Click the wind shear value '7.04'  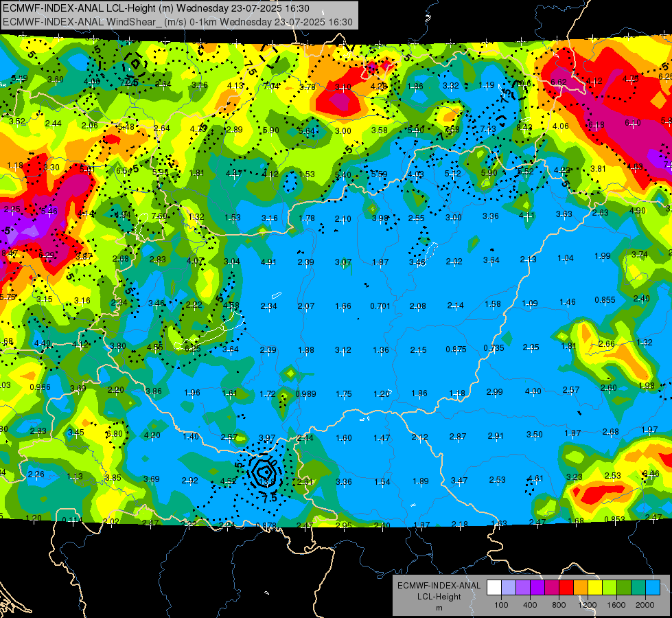(x=271, y=87)
